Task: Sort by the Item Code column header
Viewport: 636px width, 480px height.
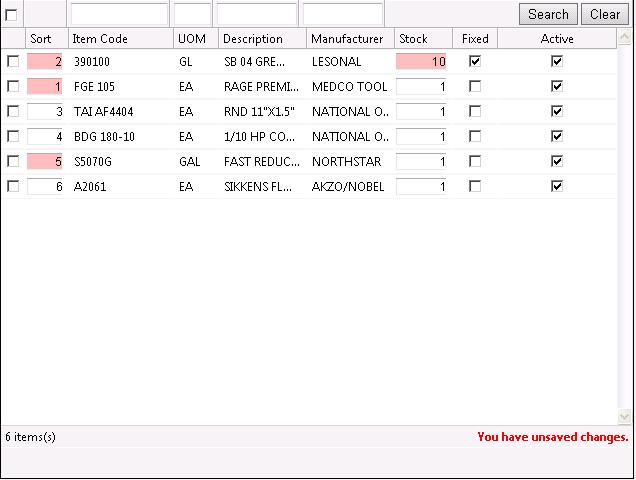Action: [100, 39]
